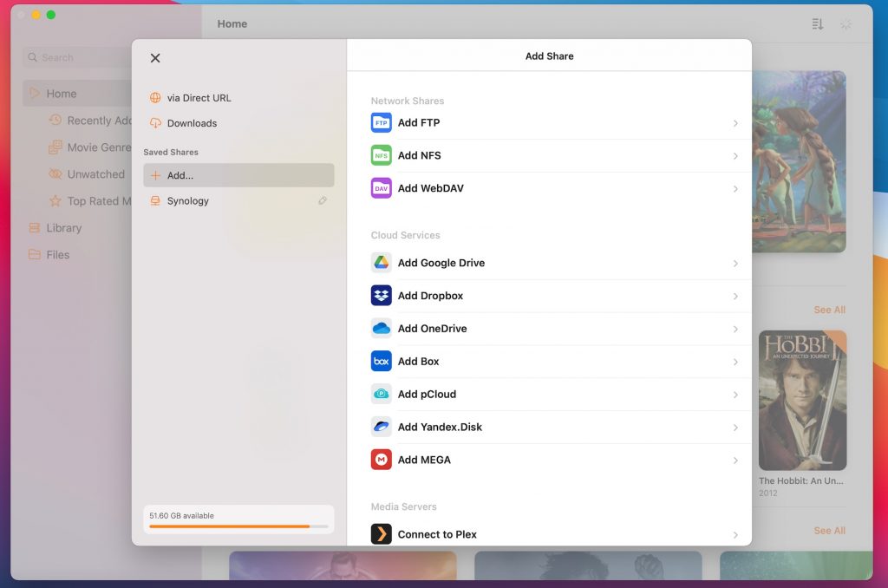This screenshot has height=588, width=888.
Task: Click the 51.60 GB available text
Action: tap(182, 515)
